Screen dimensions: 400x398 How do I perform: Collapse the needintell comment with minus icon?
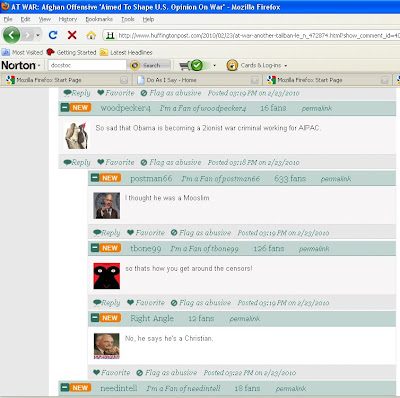[x=65, y=387]
